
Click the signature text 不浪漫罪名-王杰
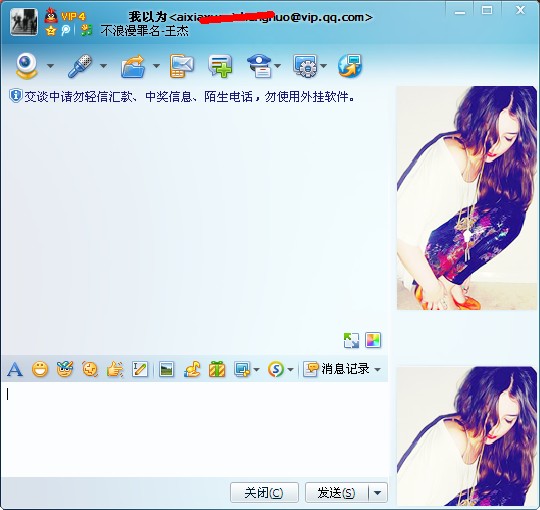click(145, 31)
